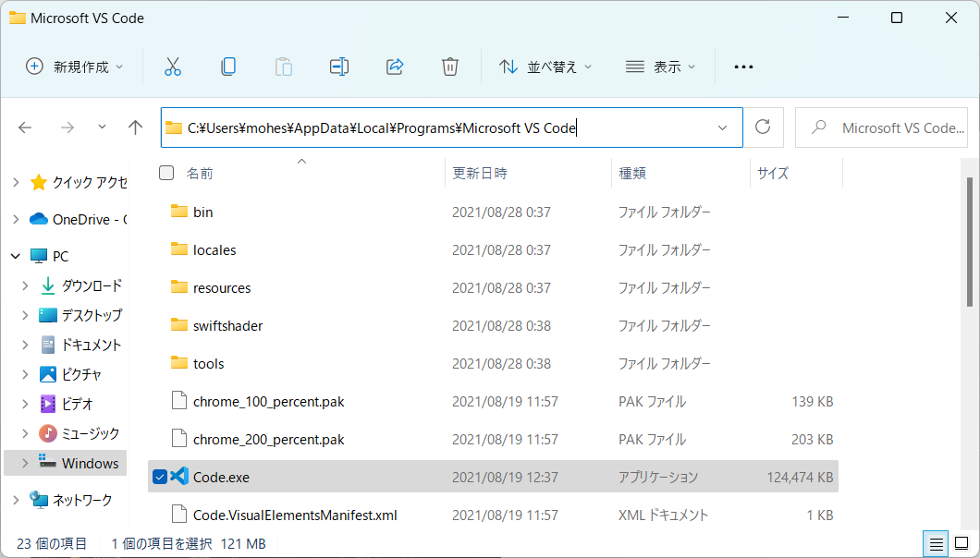980x558 pixels.
Task: Click the chrome_200_percent.pak file icon
Action: coord(179,439)
